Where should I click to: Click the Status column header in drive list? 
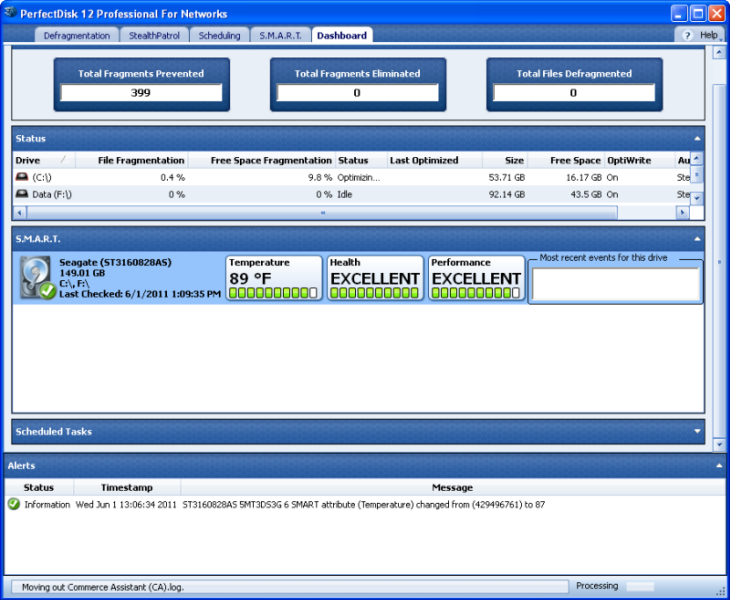click(x=361, y=160)
